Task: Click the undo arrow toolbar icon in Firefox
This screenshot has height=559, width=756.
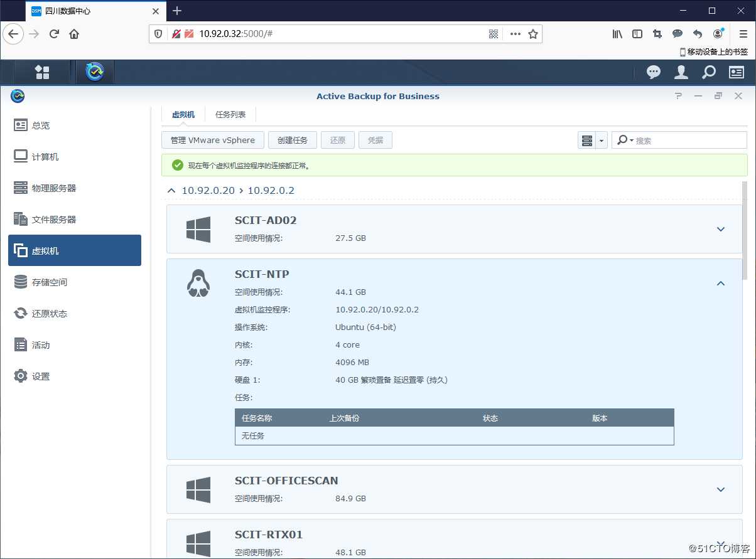Action: click(x=698, y=34)
